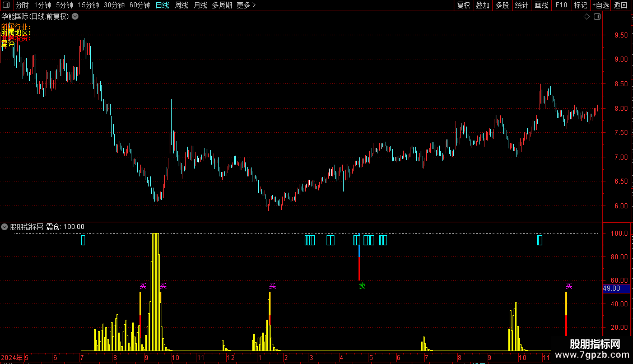Toggle side panel icon on chart header
The height and width of the screenshot is (364, 633).
click(x=597, y=17)
